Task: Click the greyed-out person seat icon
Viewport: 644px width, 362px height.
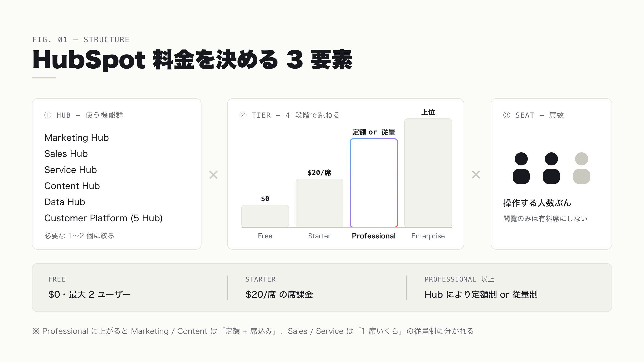Action: tap(581, 168)
